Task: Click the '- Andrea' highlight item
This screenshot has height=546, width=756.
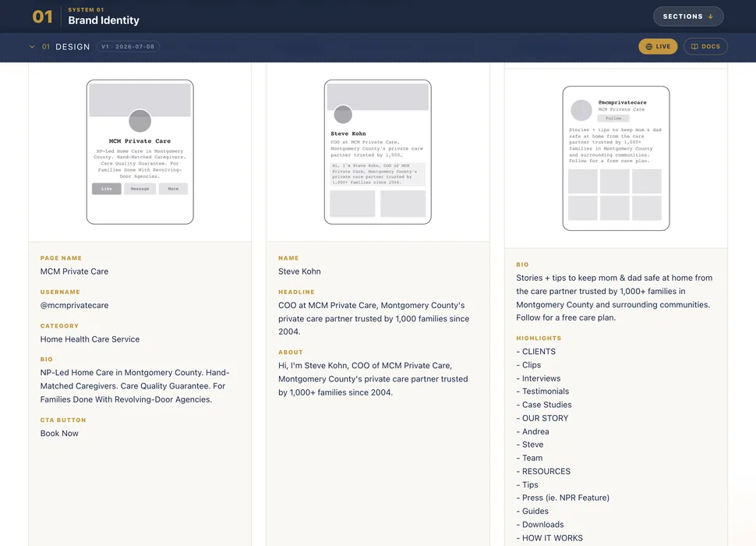Action: pos(533,431)
